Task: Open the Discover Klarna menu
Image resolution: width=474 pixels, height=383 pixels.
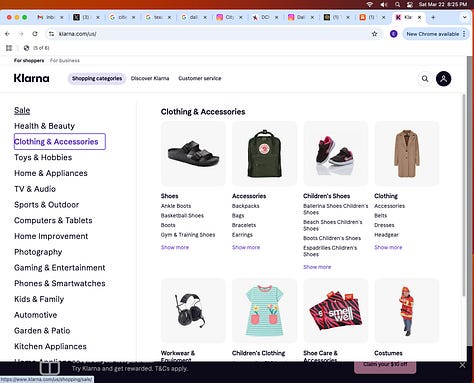Action: pos(150,78)
